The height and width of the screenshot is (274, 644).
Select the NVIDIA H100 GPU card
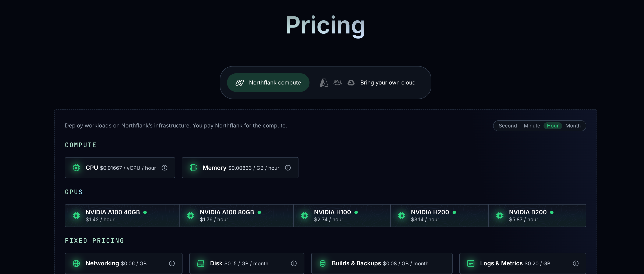(342, 216)
